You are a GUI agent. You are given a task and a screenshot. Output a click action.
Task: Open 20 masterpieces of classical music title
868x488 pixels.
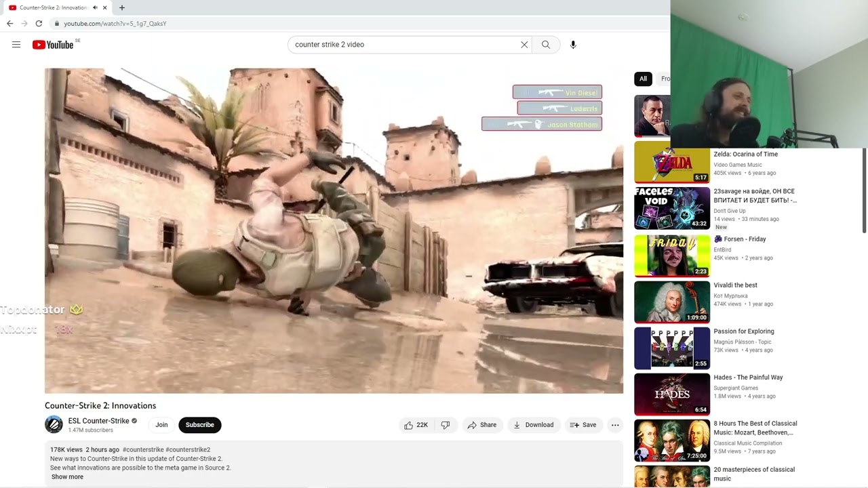[754, 474]
